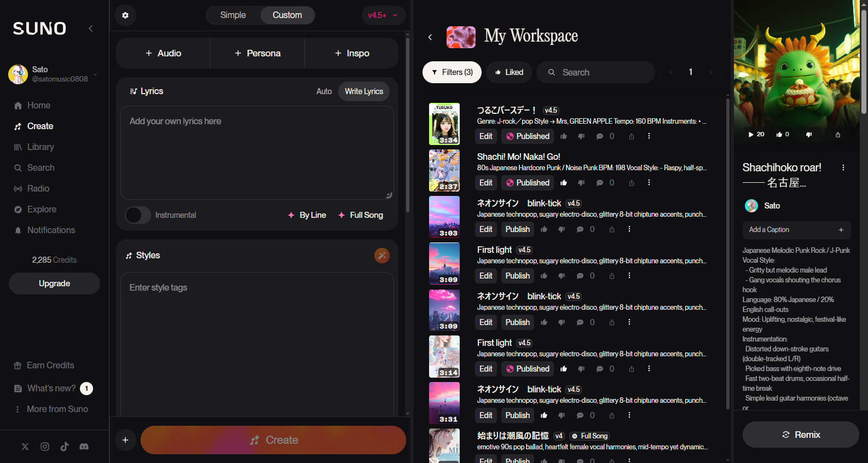
Task: Open the Shachi! Mo! Naka! Go! thumbnail
Action: point(444,171)
